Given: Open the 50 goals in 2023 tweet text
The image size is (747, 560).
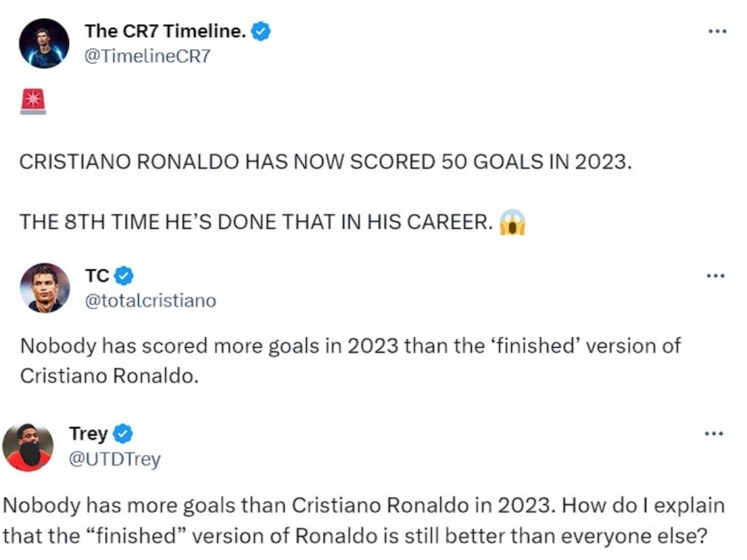Looking at the screenshot, I should (326, 192).
